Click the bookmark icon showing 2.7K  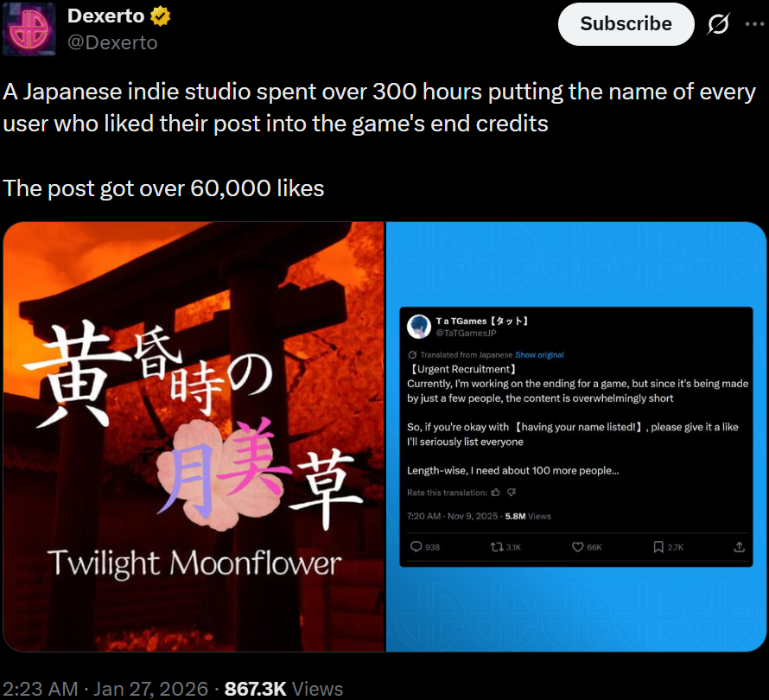click(658, 546)
